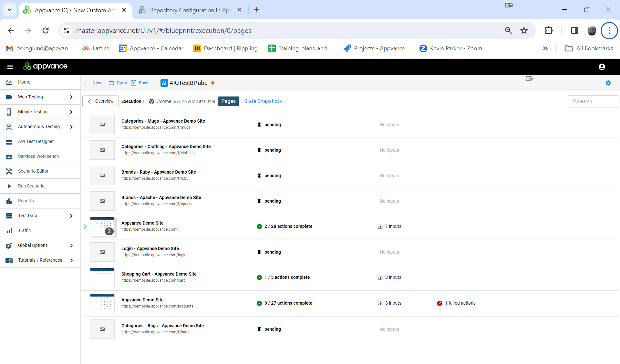This screenshot has height=364, width=620.
Task: Open Dashboard | Rippling bookmark
Action: click(225, 48)
